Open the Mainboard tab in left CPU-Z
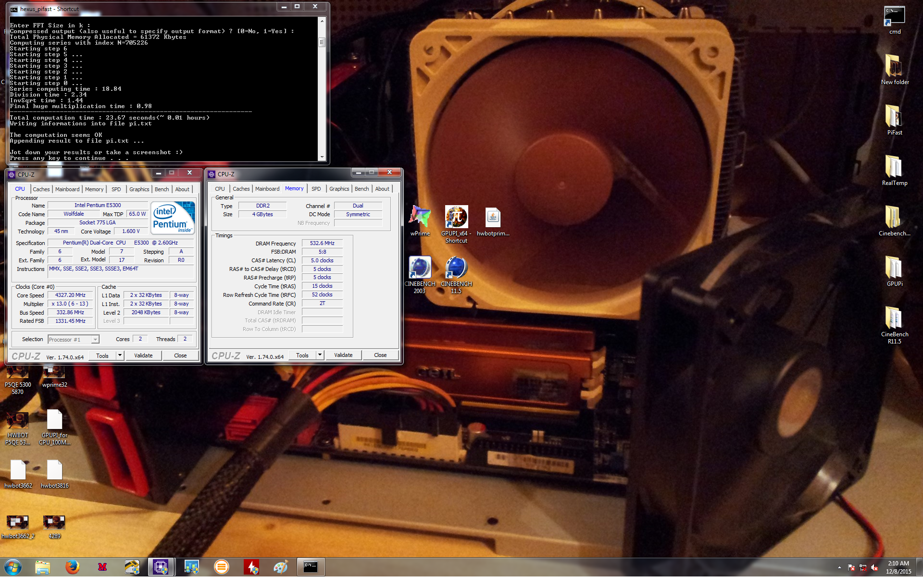Screen dimensions: 923x588 [67, 189]
